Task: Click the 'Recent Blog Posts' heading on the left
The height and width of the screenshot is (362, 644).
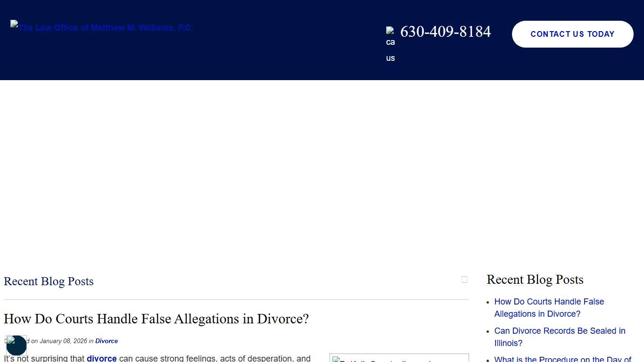Action: [49, 281]
